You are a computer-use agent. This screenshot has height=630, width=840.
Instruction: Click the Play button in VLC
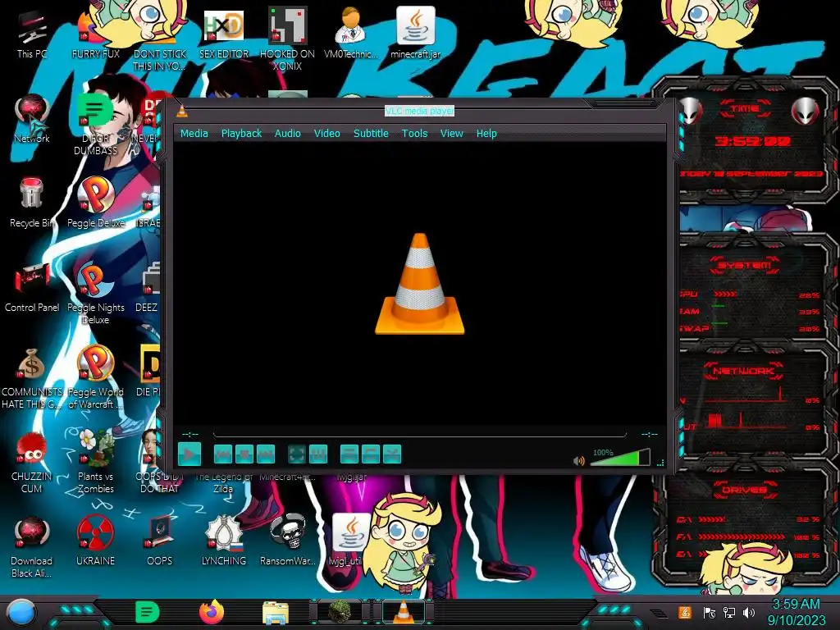click(x=189, y=454)
